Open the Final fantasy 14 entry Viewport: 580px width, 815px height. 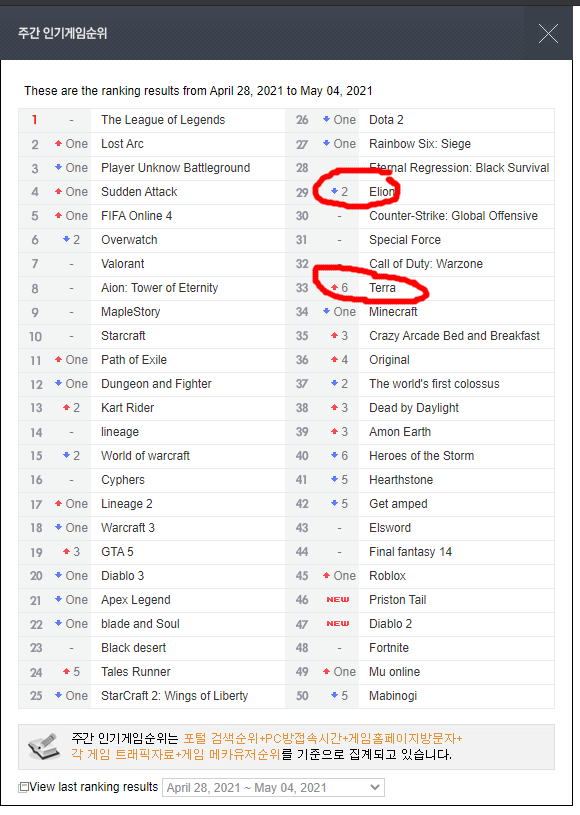[410, 552]
